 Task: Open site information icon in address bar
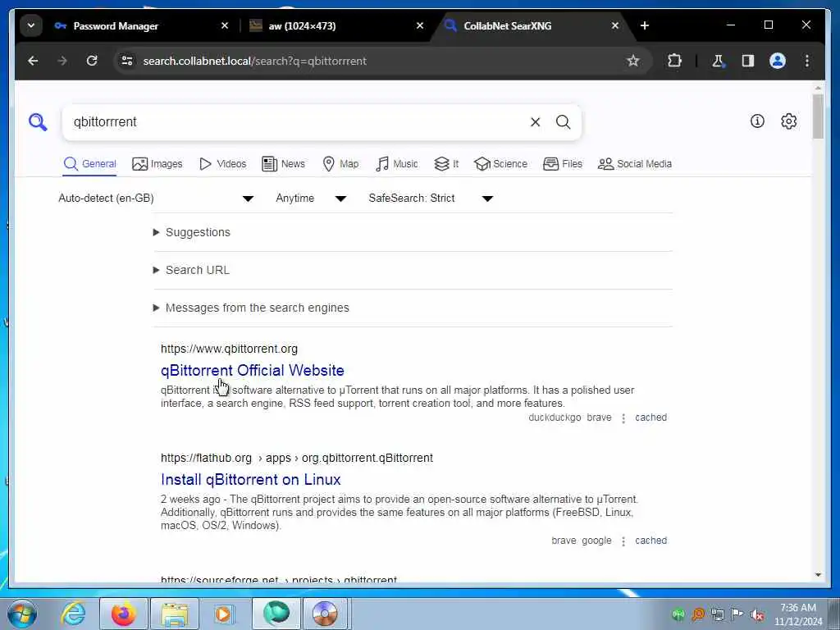[x=127, y=61]
